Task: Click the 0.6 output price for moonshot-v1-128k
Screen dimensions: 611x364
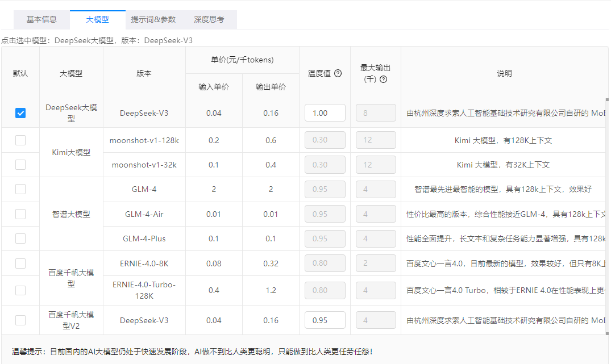Action: pyautogui.click(x=271, y=140)
